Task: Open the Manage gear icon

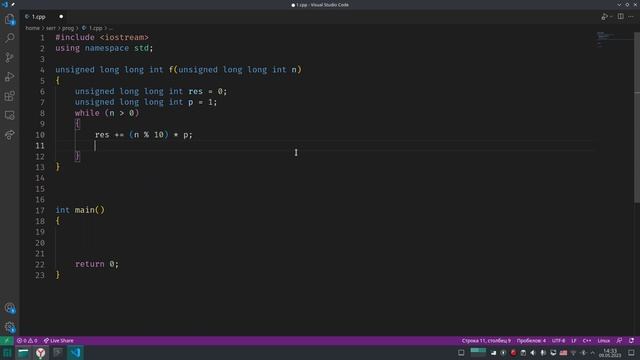Action: click(9, 327)
